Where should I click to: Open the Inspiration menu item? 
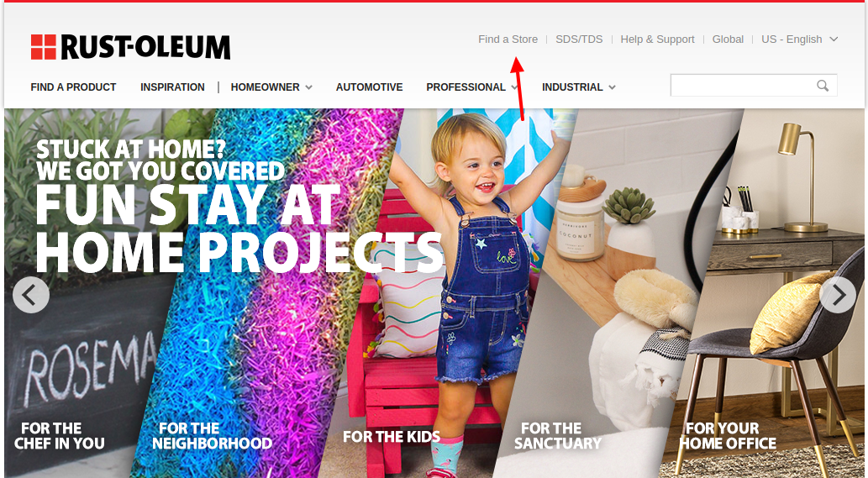tap(172, 87)
